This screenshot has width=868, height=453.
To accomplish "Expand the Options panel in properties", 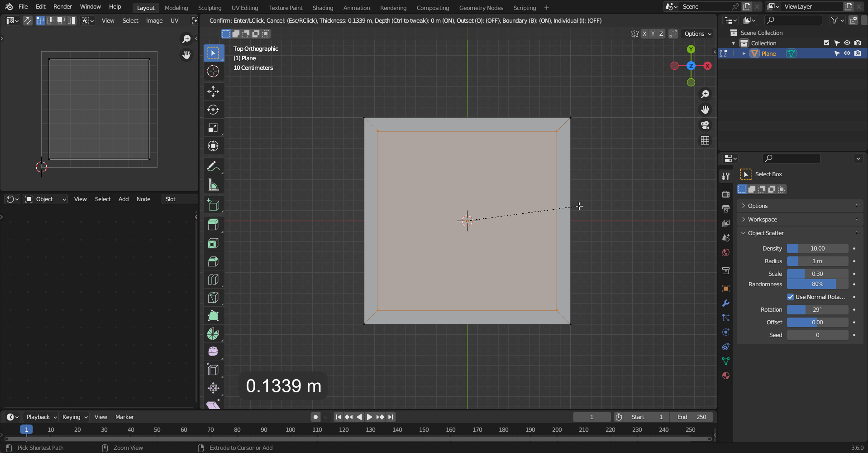I will pyautogui.click(x=800, y=206).
